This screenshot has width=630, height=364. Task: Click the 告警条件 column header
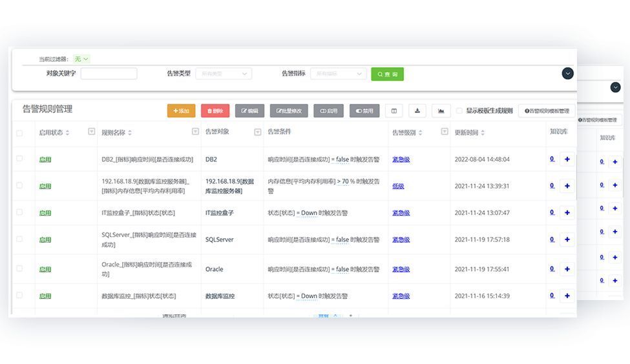[279, 132]
